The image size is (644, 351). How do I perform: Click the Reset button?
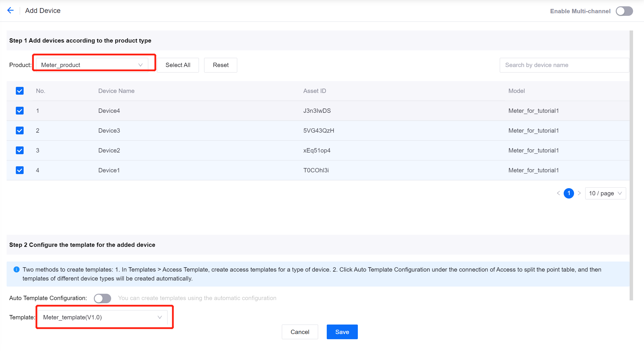click(221, 65)
